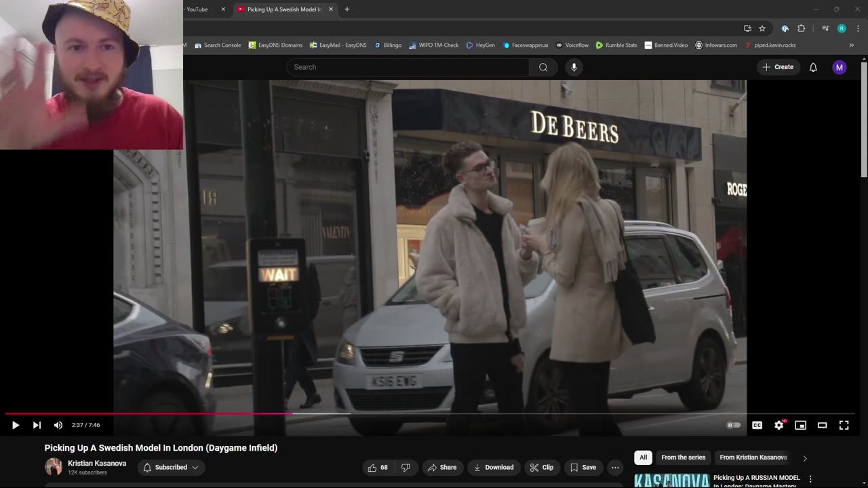Open the piped.kavin.rocks bookmark
Image resolution: width=868 pixels, height=488 pixels.
point(770,45)
